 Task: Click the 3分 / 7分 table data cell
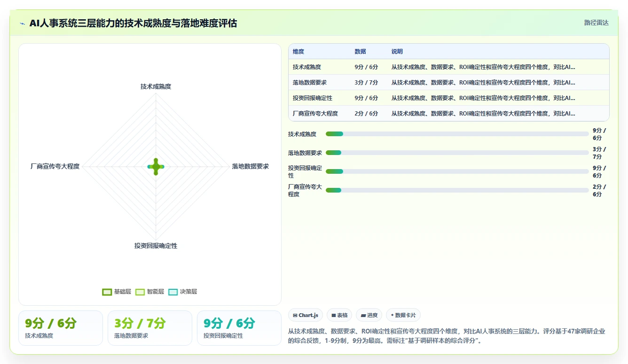[x=366, y=83]
